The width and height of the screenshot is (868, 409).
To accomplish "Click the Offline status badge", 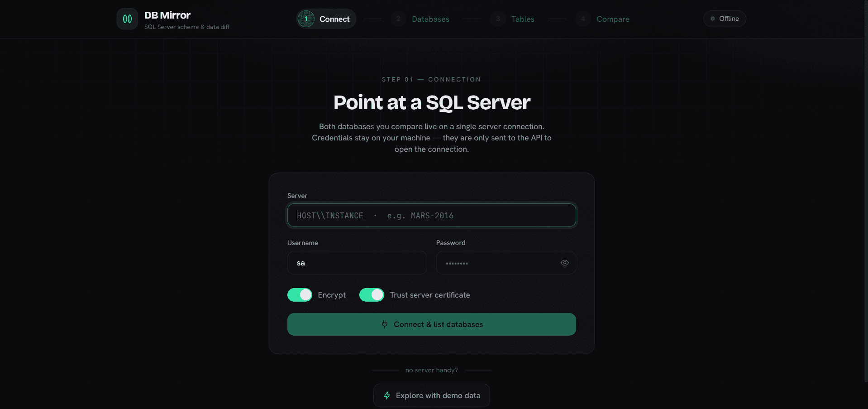I will point(725,19).
